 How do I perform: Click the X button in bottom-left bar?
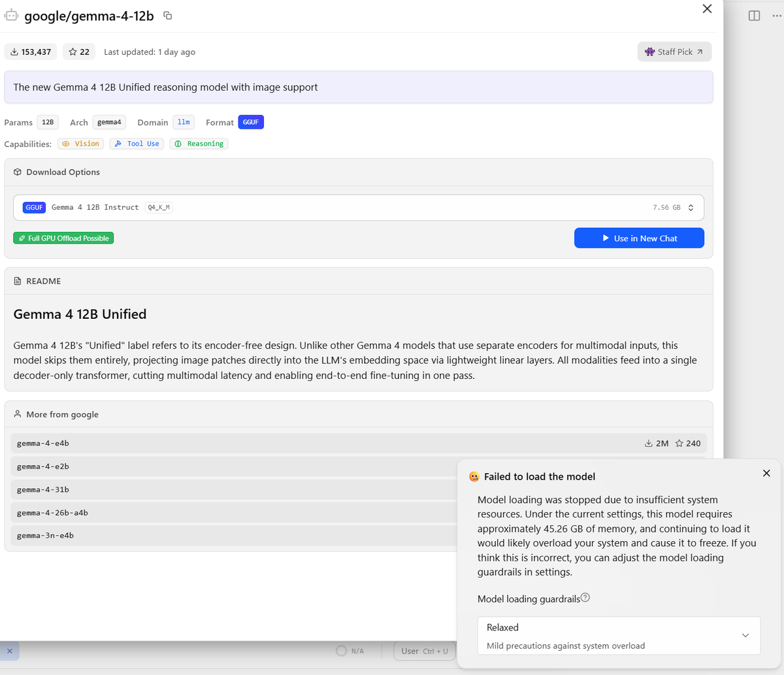point(9,651)
